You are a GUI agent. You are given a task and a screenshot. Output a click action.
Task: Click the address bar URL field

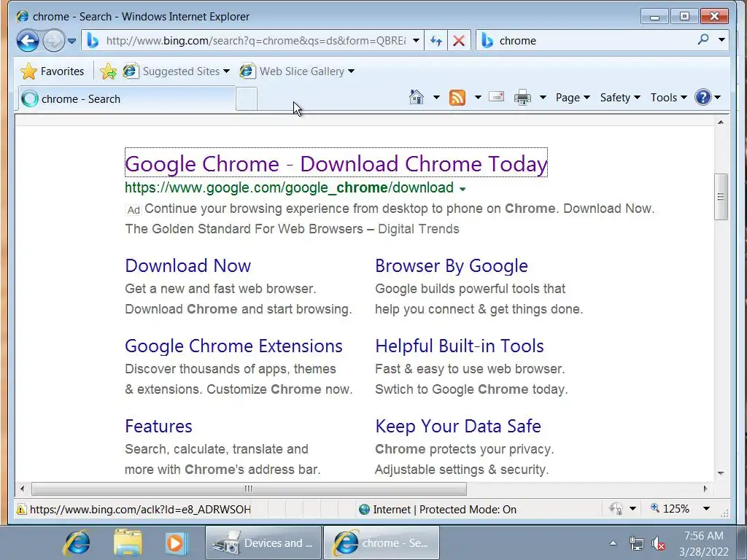256,41
